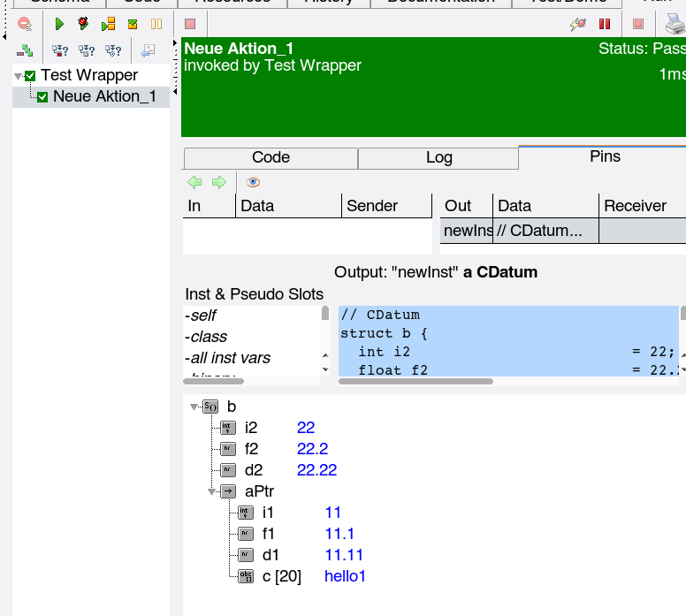The image size is (686, 616).
Task: Collapse the aPtr pointer node
Action: coord(212,491)
